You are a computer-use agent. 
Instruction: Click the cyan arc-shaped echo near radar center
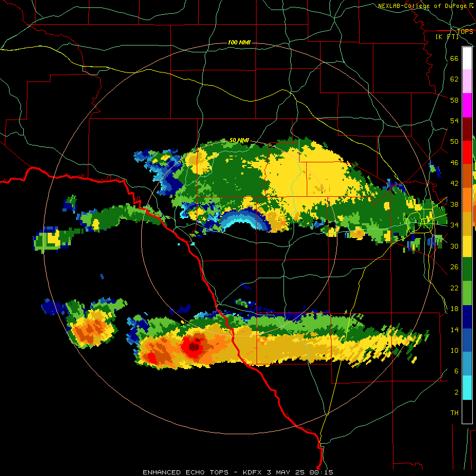(x=241, y=220)
